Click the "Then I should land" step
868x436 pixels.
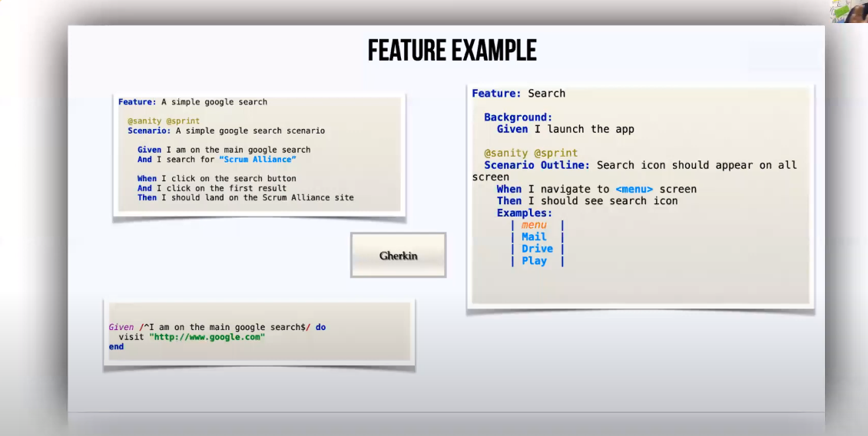246,197
